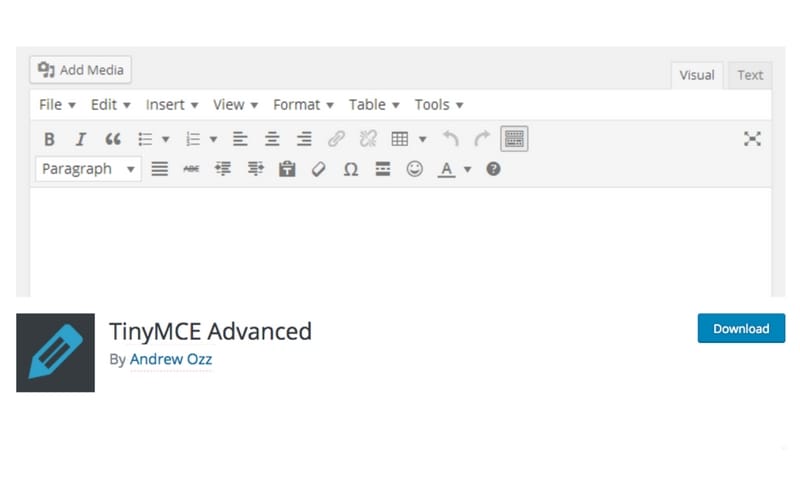This screenshot has height=500, width=800.
Task: Clear formatting with the eraser icon
Action: point(319,169)
